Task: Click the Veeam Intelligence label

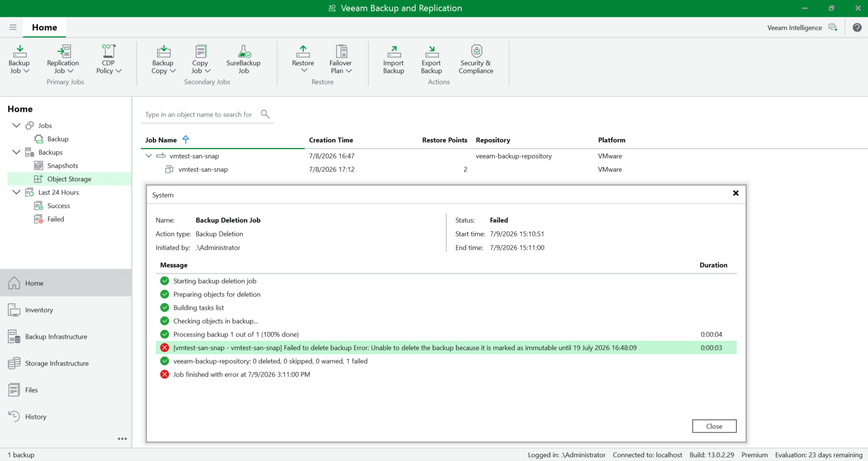Action: pyautogui.click(x=795, y=28)
